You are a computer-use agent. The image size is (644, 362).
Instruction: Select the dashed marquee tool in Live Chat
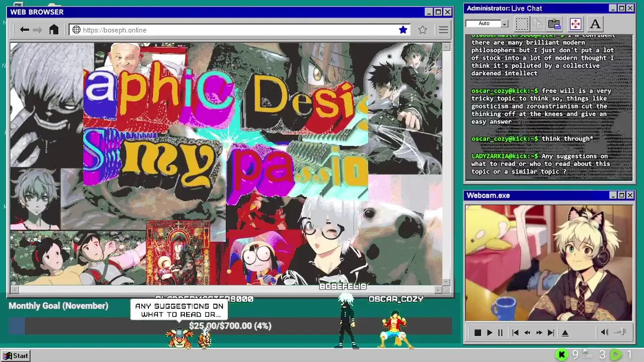pyautogui.click(x=522, y=24)
